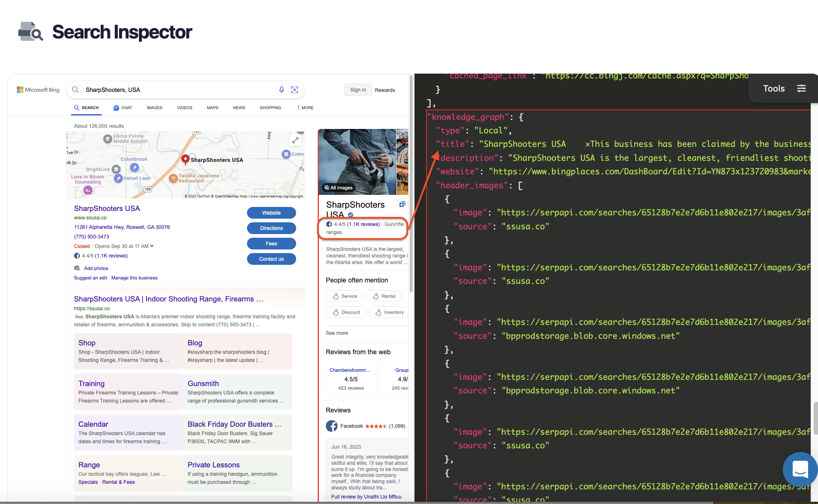Click the Add photos camera icon
Viewport: 818px width, 504px height.
click(x=77, y=268)
